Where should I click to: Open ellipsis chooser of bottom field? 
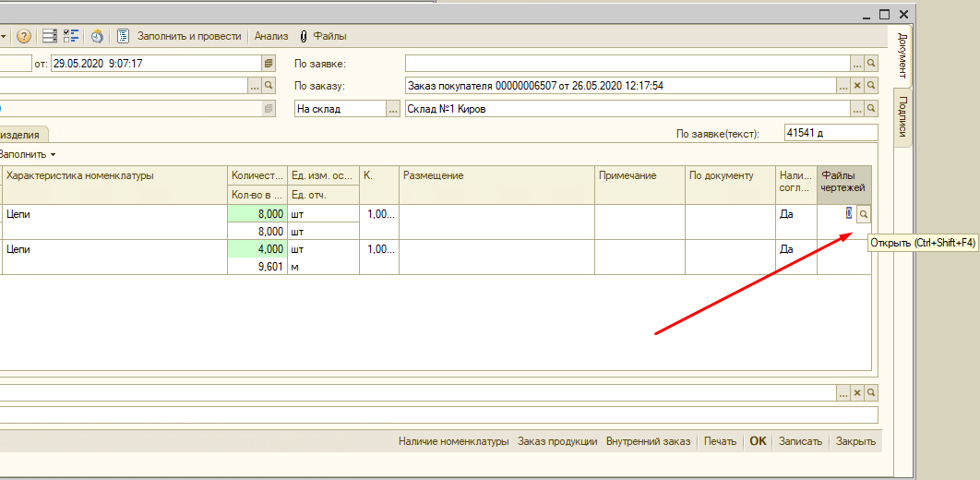[843, 392]
